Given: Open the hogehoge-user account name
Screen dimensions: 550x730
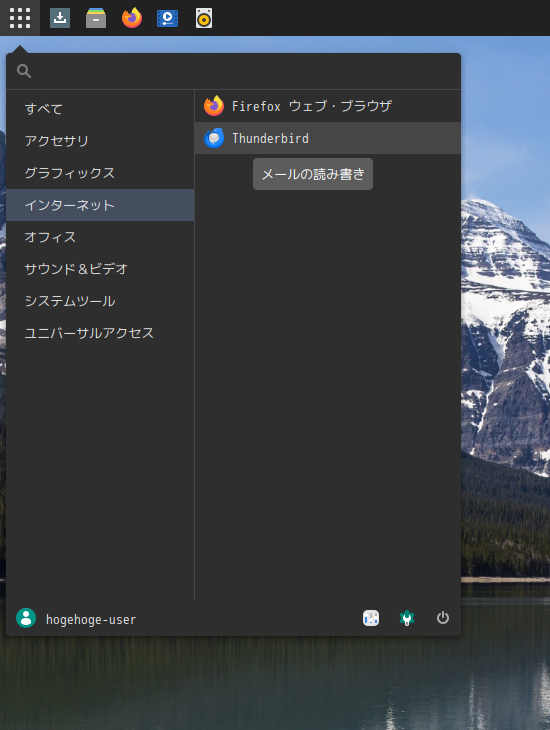Looking at the screenshot, I should click(91, 620).
